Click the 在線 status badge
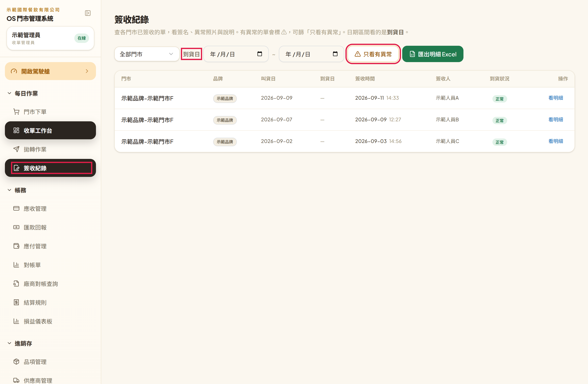Screen dimensions: 588x384 81,38
